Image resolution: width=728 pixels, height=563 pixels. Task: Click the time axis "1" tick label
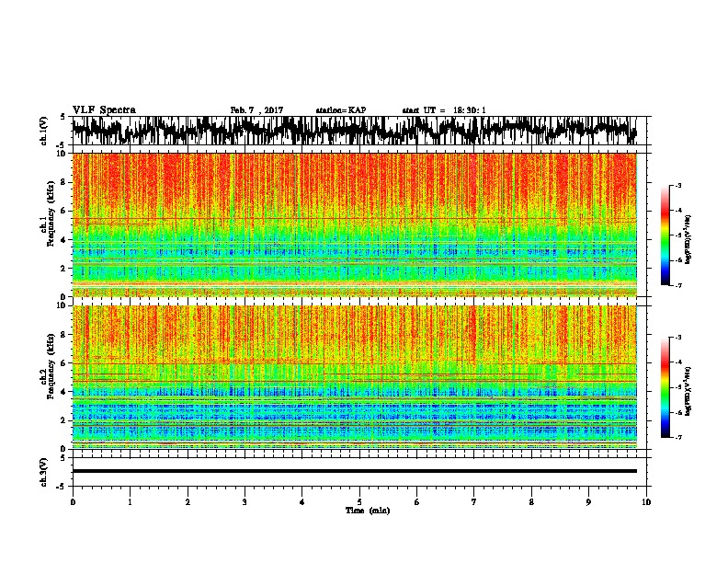tap(130, 502)
